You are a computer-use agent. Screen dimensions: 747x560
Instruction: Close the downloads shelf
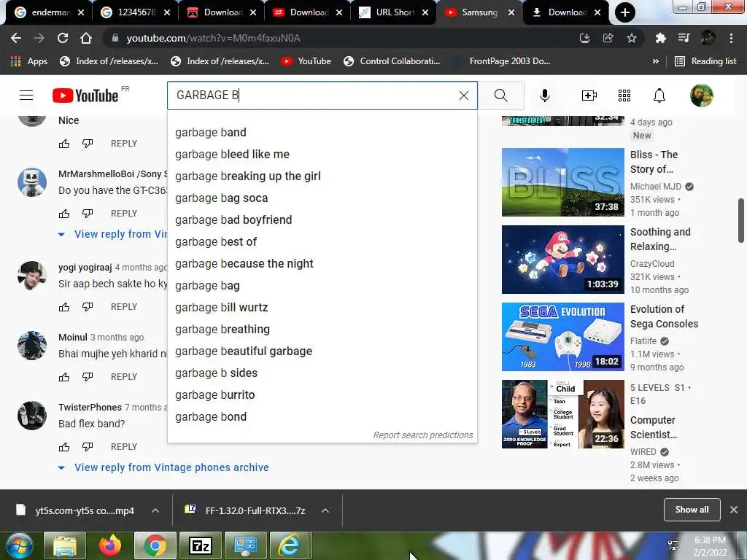(734, 510)
